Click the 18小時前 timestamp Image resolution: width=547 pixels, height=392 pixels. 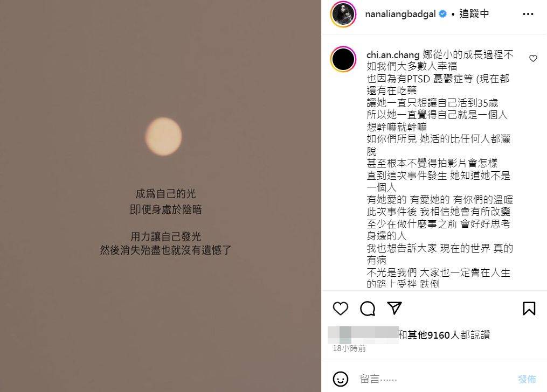[349, 348]
